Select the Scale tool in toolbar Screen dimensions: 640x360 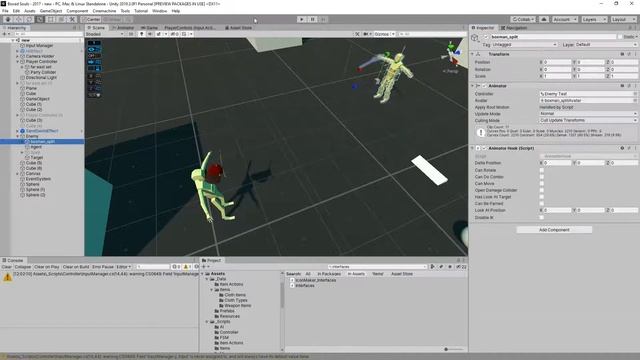pyautogui.click(x=40, y=19)
